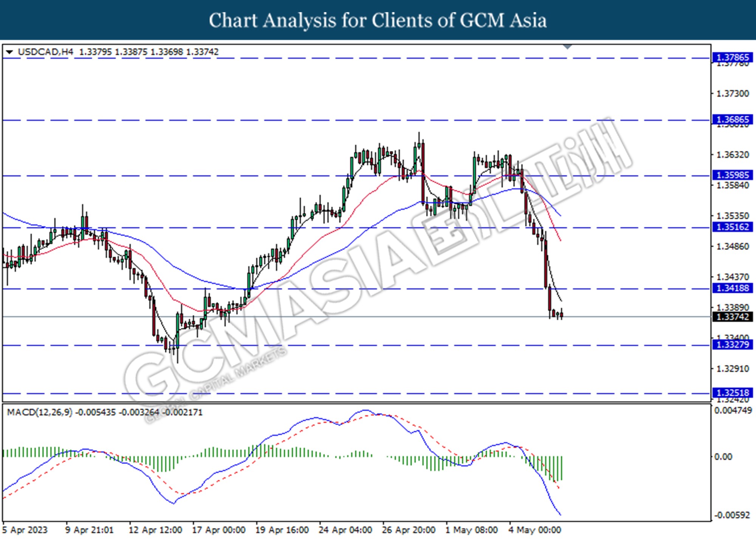Image resolution: width=756 pixels, height=540 pixels.
Task: Select the 1.33279 support level label
Action: tap(733, 344)
